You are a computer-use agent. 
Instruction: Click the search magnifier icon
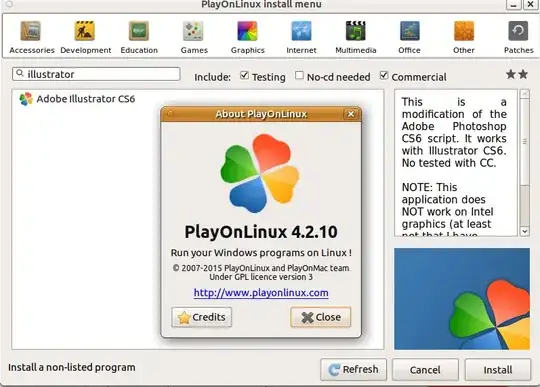click(x=20, y=73)
